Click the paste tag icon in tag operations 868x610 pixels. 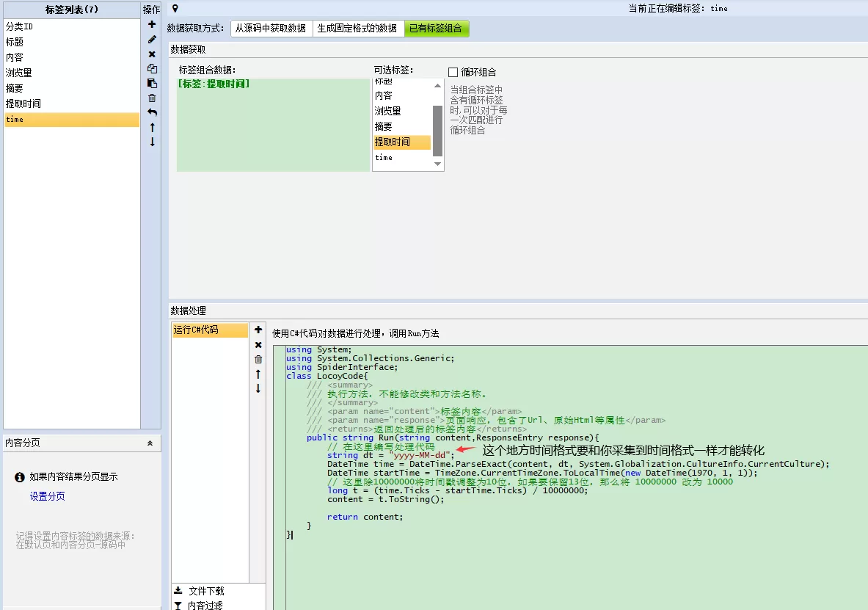coord(152,83)
